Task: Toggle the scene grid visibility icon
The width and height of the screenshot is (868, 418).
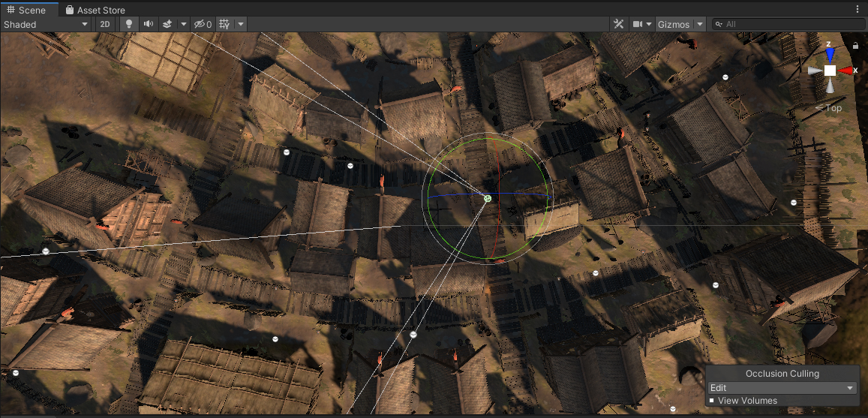Action: (x=224, y=24)
